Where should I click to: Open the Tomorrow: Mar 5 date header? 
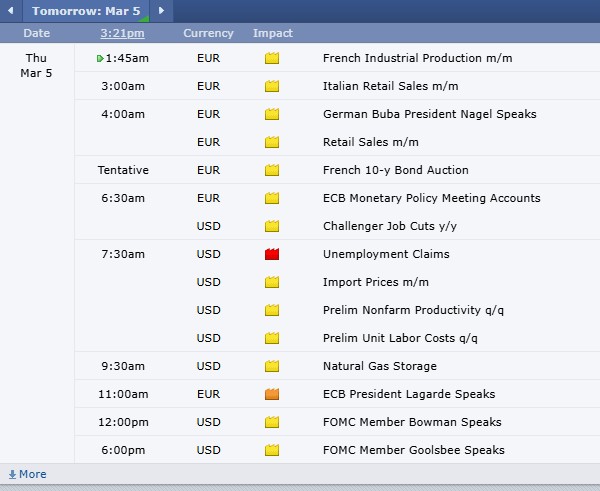tap(86, 11)
